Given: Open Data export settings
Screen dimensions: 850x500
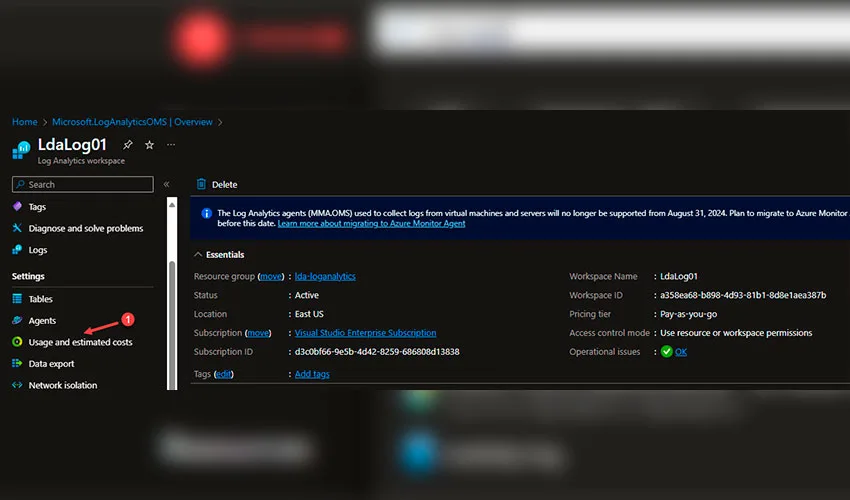Looking at the screenshot, I should click(x=51, y=364).
